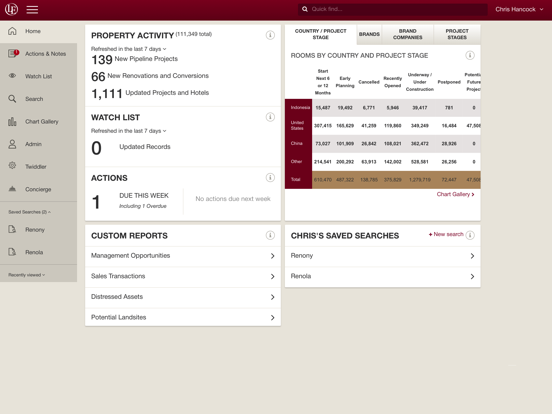Open 1,111 Updated Projects and Hotels
This screenshot has height=414, width=552.
click(150, 93)
